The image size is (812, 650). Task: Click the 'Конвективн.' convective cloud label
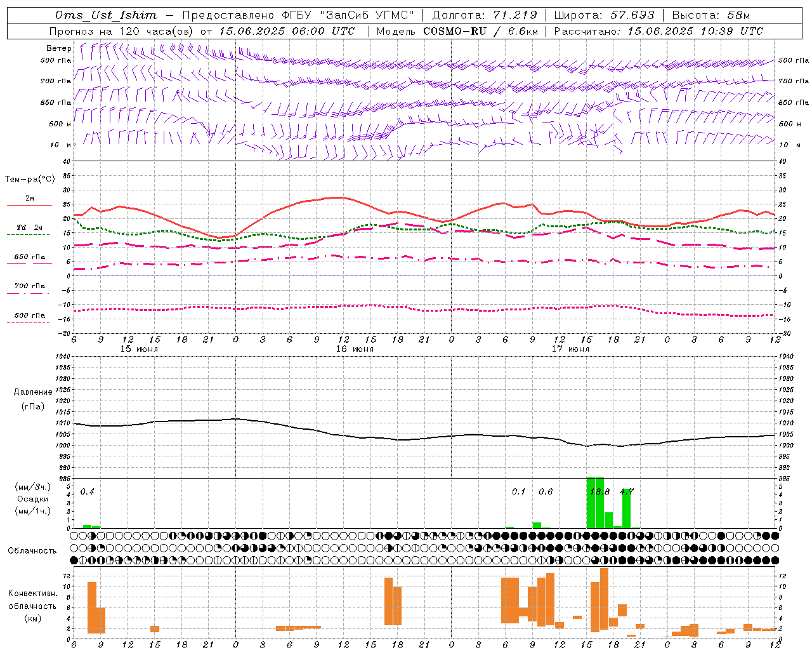tap(32, 594)
